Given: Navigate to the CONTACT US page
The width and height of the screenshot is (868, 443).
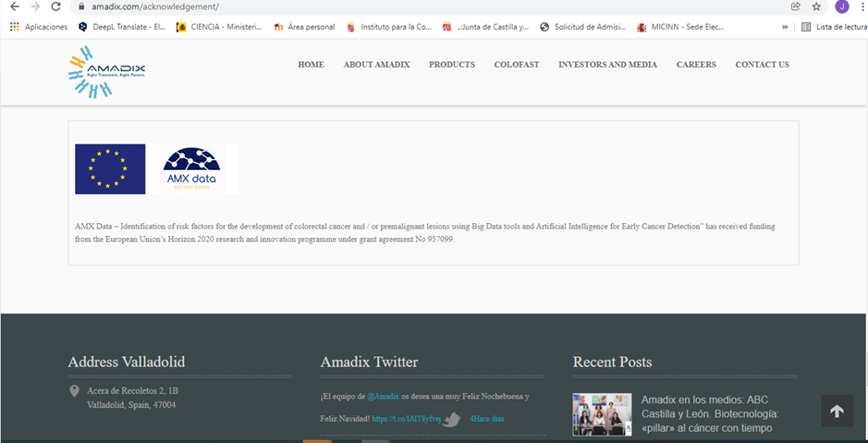Looking at the screenshot, I should click(762, 65).
